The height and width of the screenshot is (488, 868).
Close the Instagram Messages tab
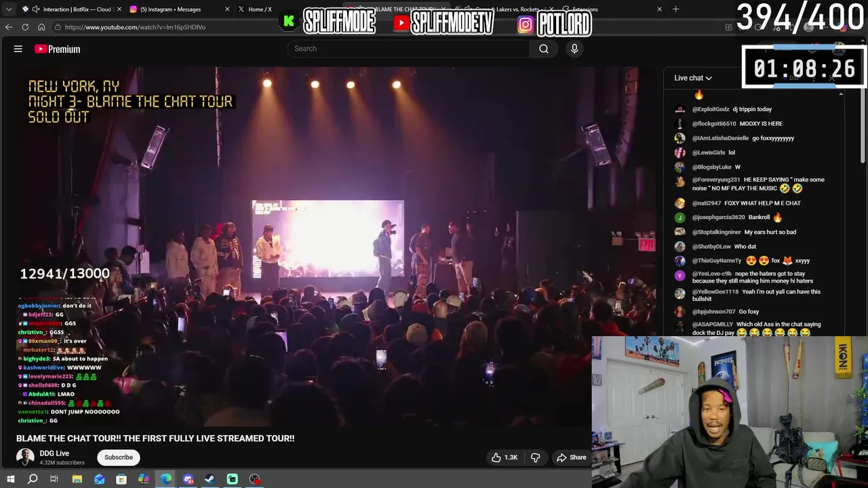point(226,9)
